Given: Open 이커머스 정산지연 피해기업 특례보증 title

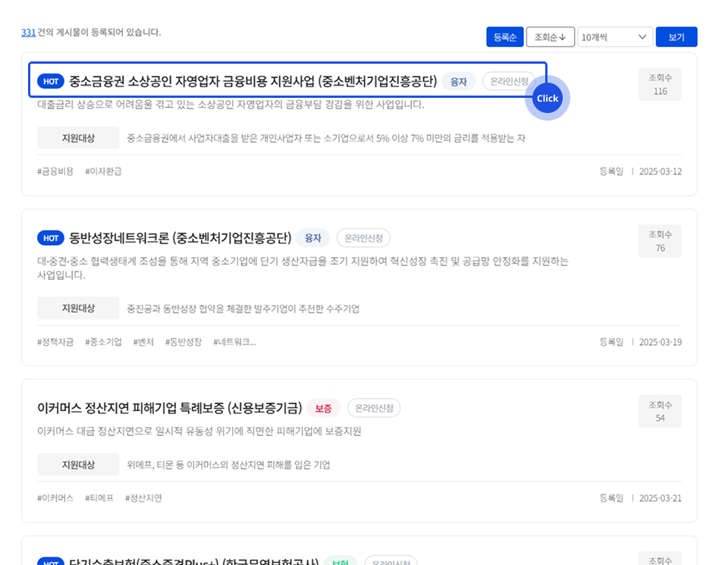Looking at the screenshot, I should [170, 408].
